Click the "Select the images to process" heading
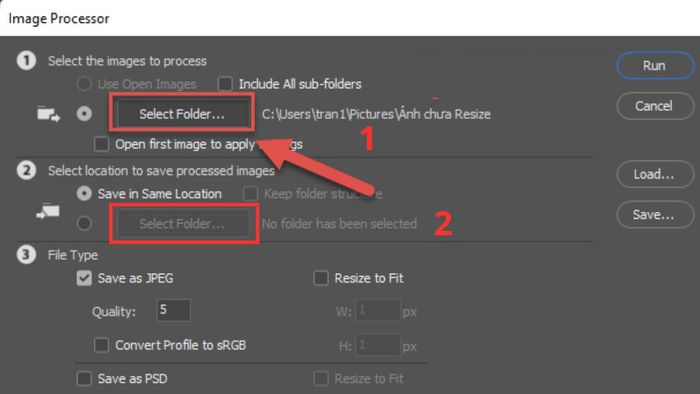This screenshot has height=394, width=700. click(127, 61)
